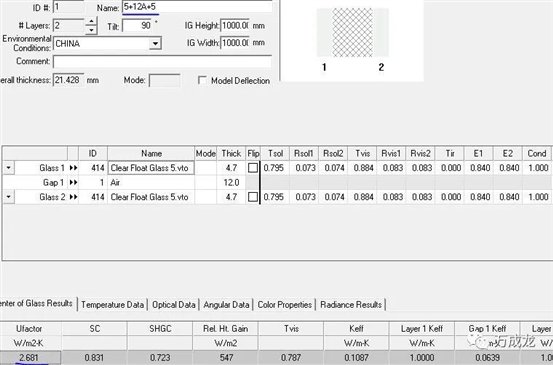Click the IG Width input field

click(x=235, y=43)
